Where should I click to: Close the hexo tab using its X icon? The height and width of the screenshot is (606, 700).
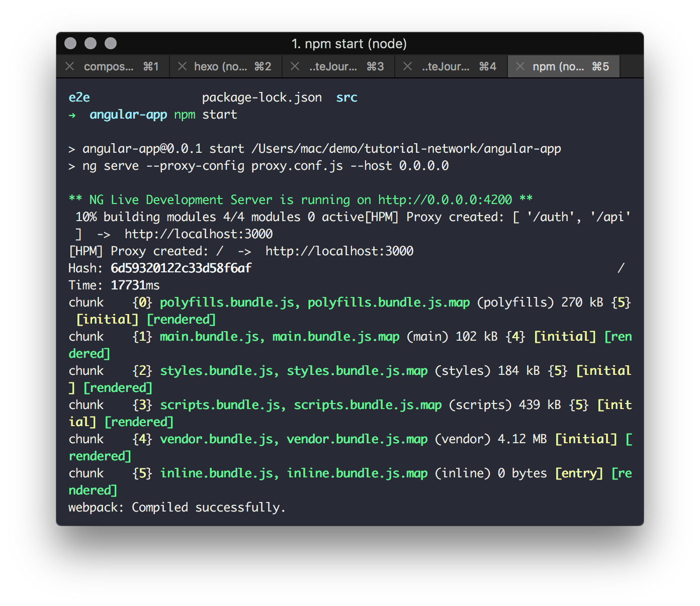[182, 66]
